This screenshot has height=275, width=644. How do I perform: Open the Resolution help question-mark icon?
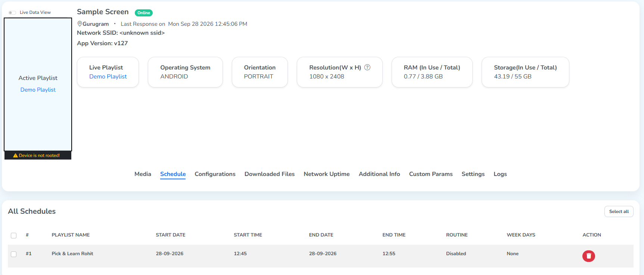pos(367,67)
